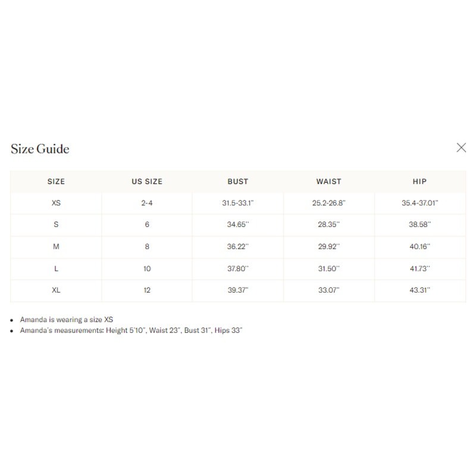Image resolution: width=476 pixels, height=476 pixels.
Task: Select the US SIZE column header
Action: pyautogui.click(x=147, y=181)
